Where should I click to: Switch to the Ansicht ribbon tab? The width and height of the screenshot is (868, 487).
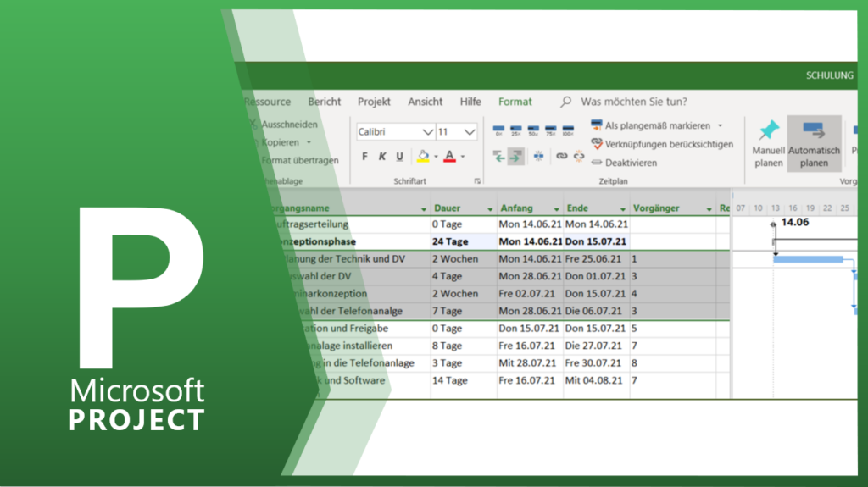[426, 102]
